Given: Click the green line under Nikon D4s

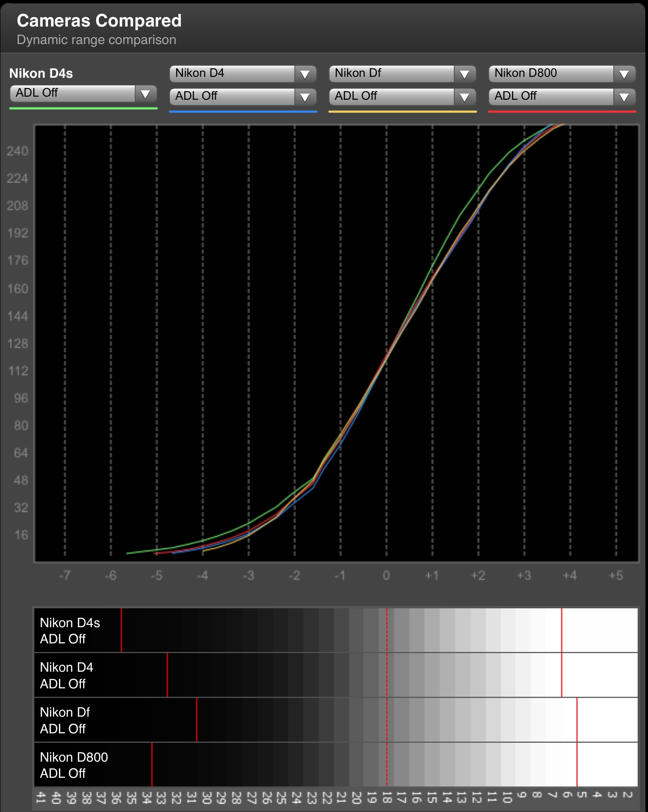Looking at the screenshot, I should pos(84,108).
